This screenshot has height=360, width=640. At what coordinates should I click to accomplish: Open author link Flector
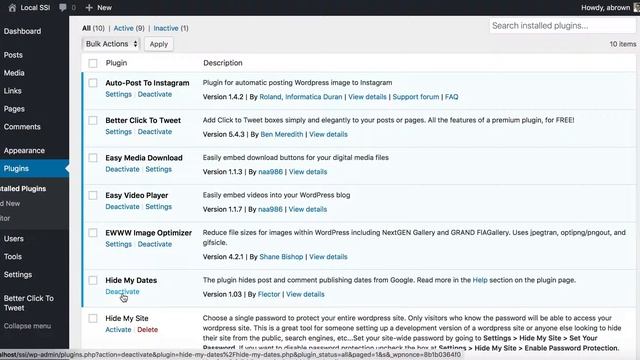[269, 294]
